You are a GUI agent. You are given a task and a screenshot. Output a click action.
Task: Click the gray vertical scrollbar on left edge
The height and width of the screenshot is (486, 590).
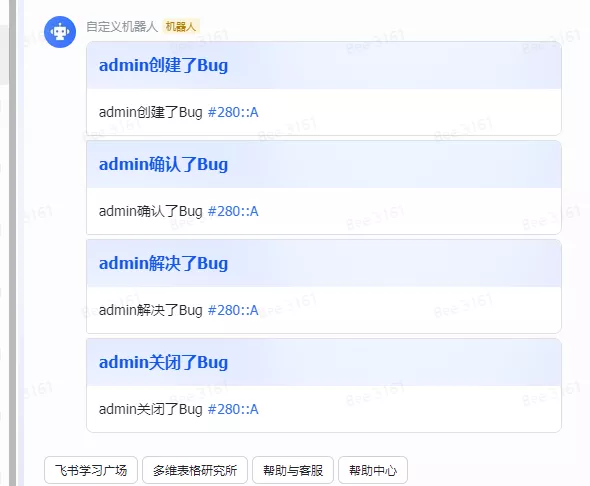[13, 243]
